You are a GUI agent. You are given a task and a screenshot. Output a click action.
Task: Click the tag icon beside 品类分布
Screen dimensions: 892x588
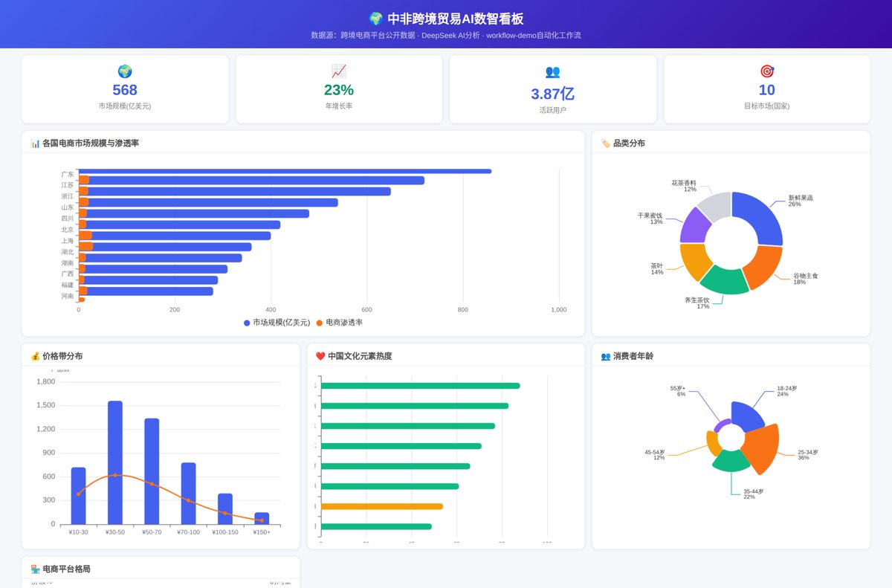[x=605, y=143]
